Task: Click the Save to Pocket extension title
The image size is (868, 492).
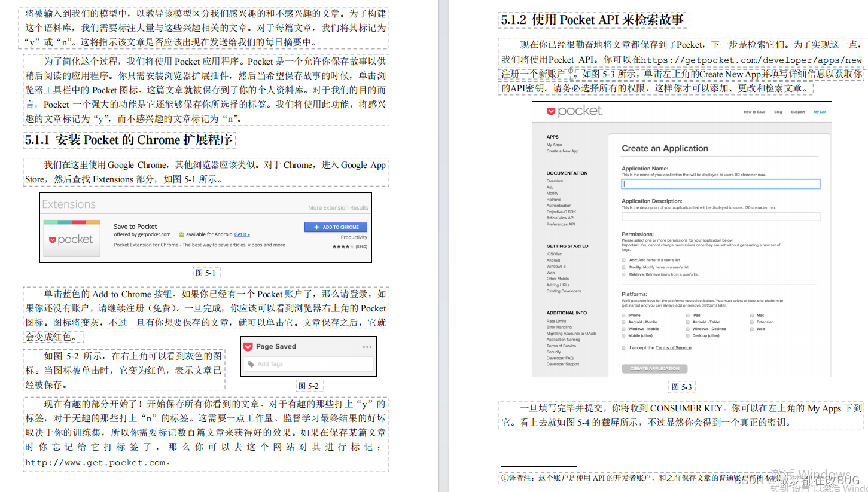Action: pos(135,227)
